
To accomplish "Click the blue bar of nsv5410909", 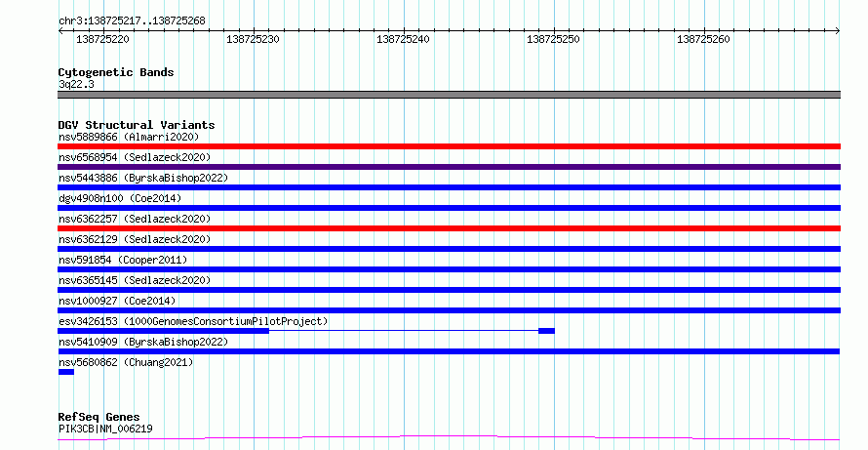I will tap(449, 351).
